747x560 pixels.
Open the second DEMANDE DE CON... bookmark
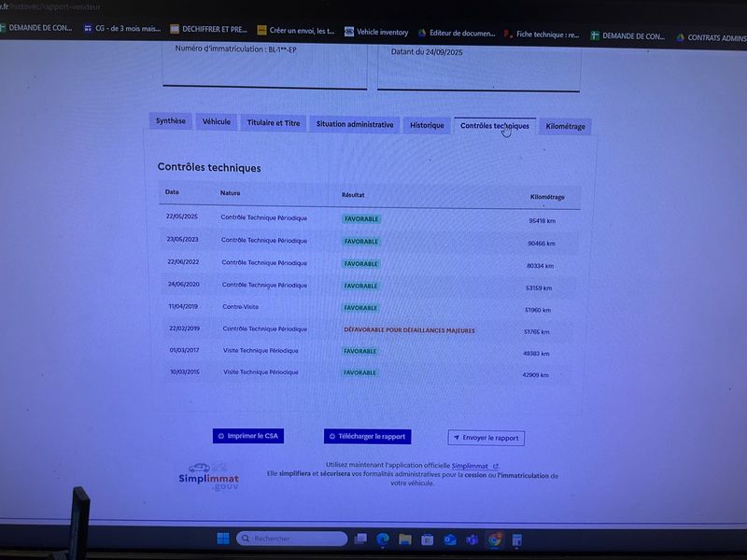coord(627,35)
